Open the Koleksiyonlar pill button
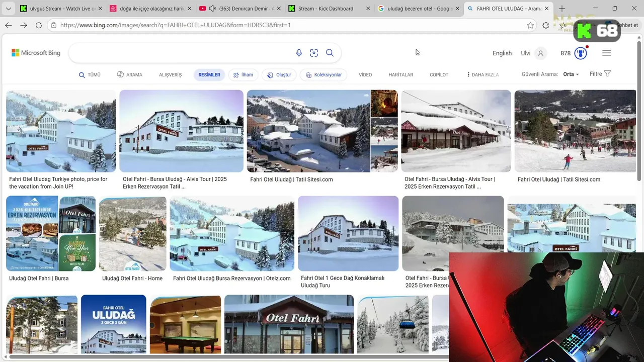 pyautogui.click(x=324, y=75)
